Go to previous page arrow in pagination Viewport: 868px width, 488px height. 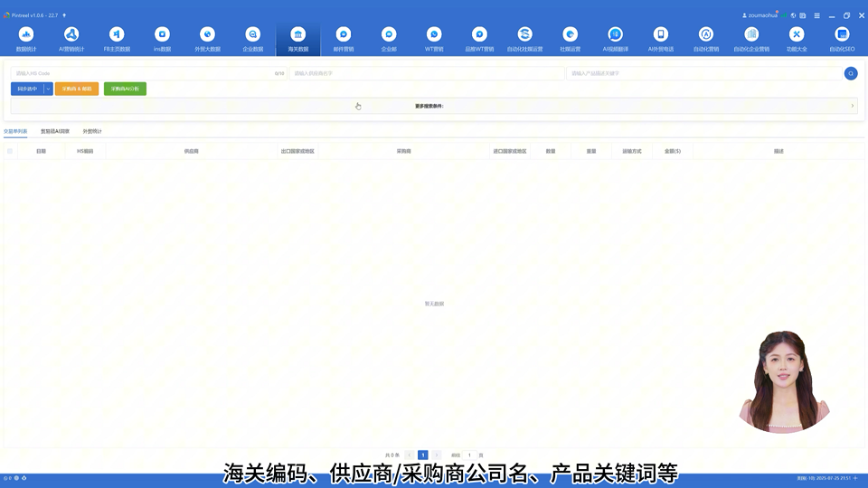410,455
